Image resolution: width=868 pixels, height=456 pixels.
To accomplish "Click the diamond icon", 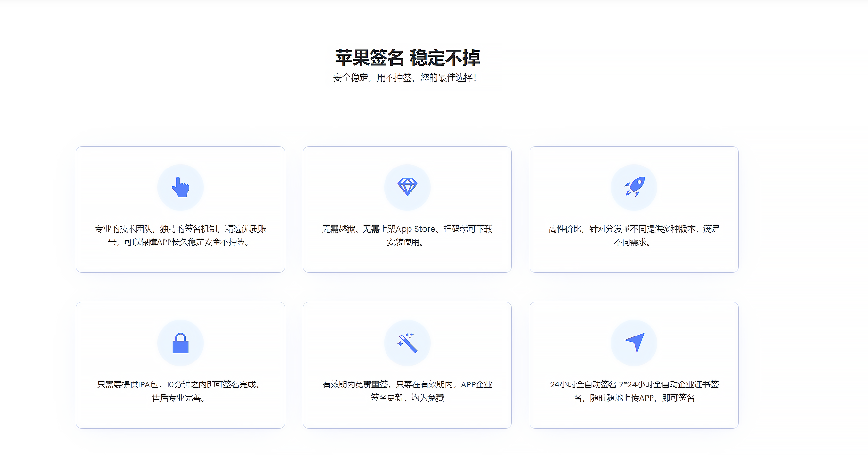I will coord(407,187).
